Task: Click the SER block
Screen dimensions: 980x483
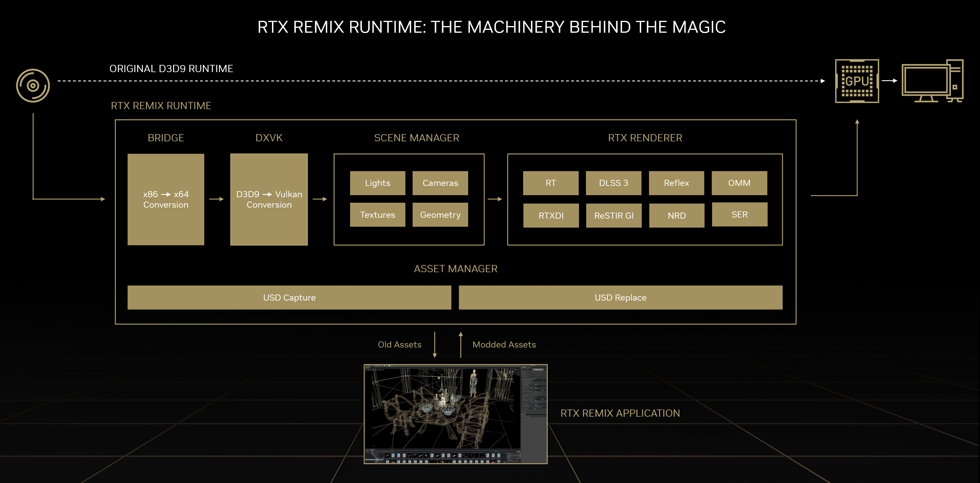Action: pos(740,215)
